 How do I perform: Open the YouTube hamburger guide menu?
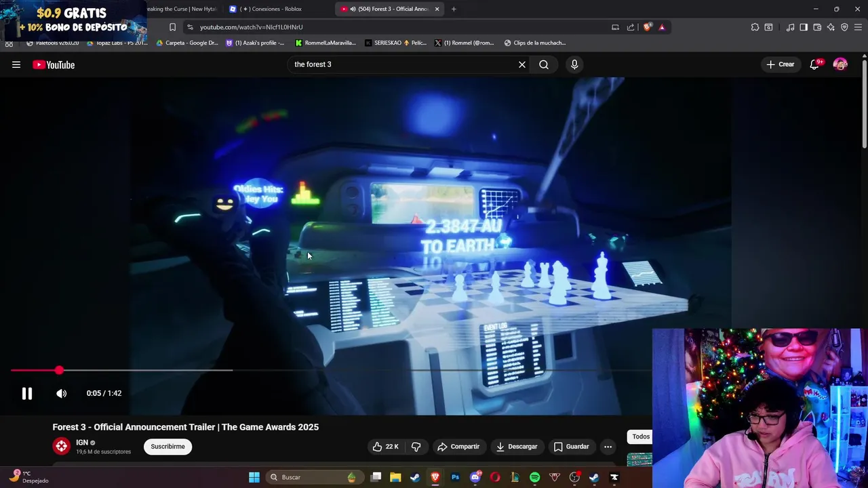click(16, 64)
